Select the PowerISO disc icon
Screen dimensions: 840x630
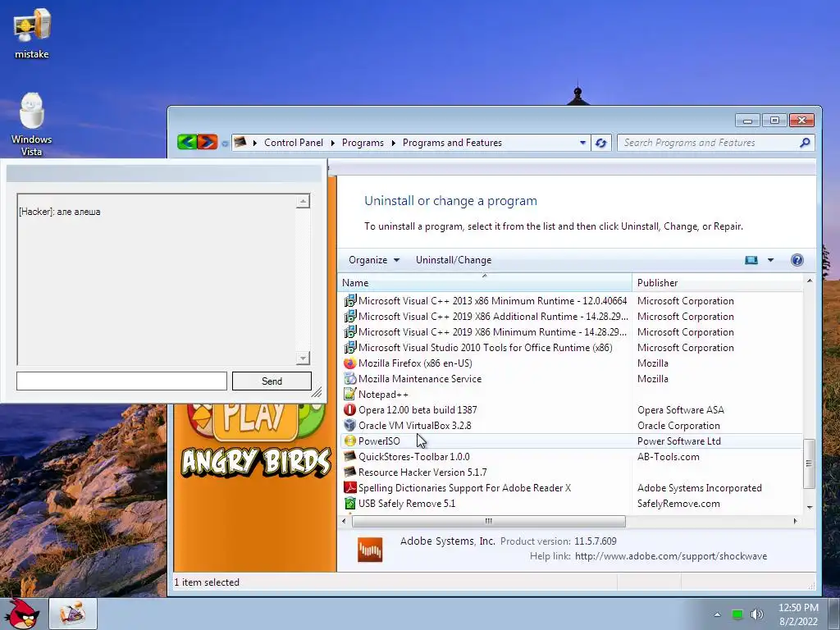coord(349,441)
